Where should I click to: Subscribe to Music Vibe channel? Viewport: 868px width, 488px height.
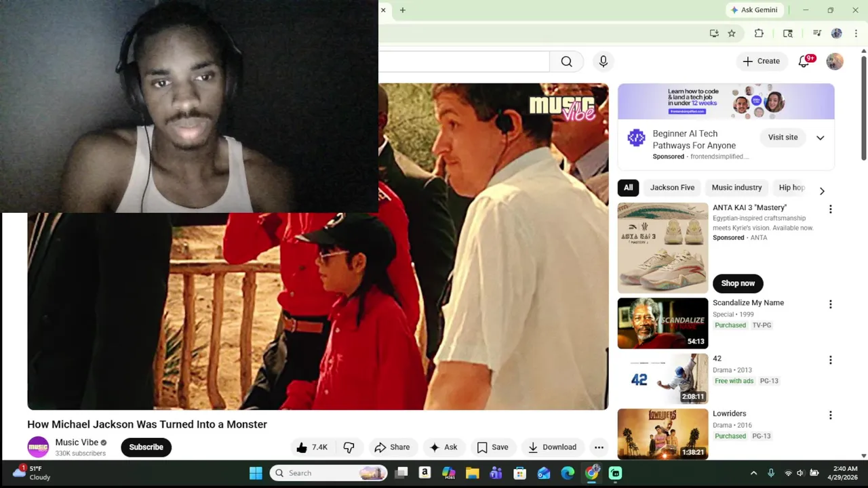click(x=146, y=447)
